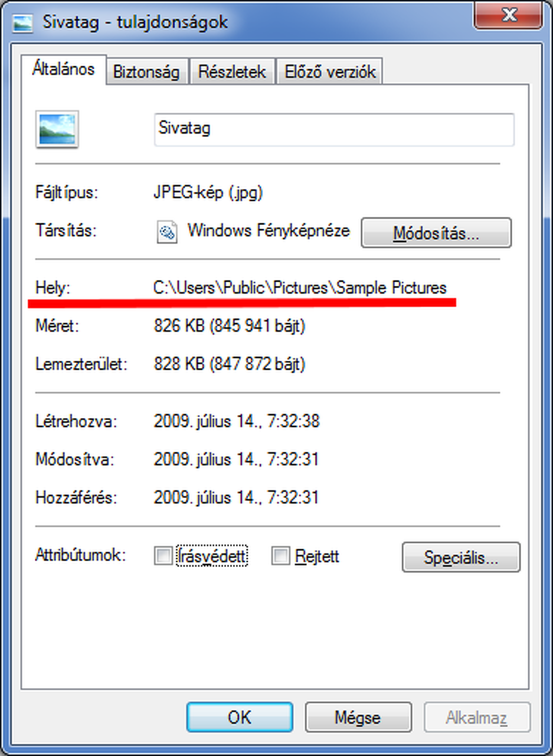Click the Létrehozva date value

236,422
